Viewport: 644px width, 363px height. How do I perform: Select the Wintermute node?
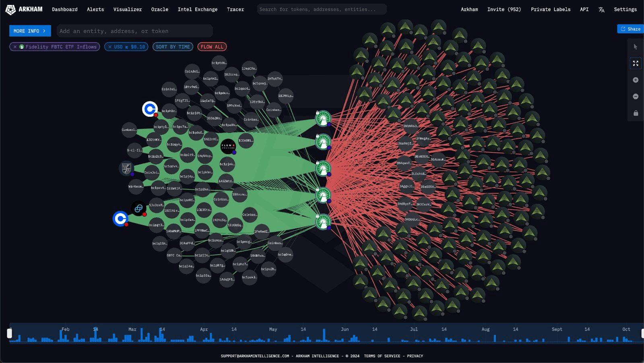click(136, 187)
